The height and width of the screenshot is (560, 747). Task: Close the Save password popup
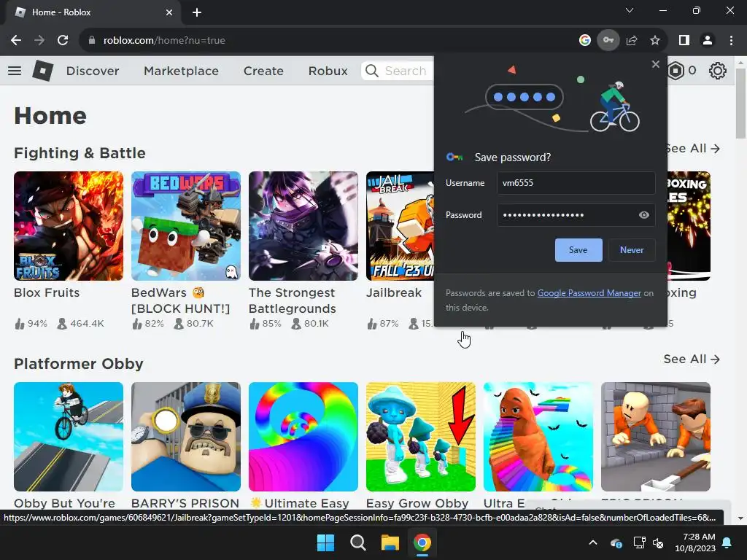(x=656, y=64)
